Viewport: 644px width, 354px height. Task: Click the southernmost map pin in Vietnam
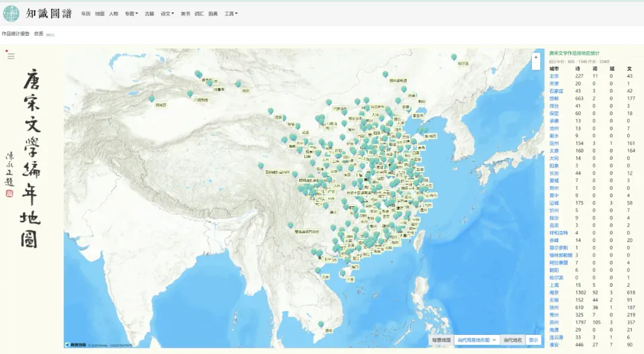pyautogui.click(x=321, y=324)
